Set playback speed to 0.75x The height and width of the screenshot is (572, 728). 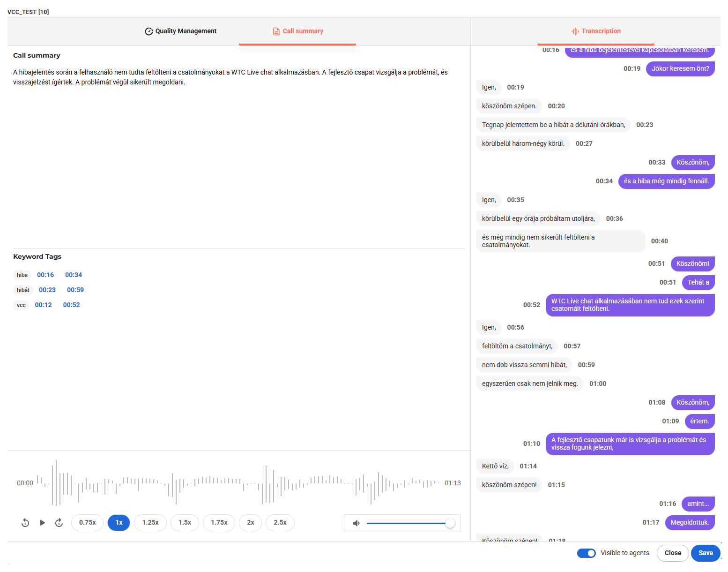coord(87,523)
